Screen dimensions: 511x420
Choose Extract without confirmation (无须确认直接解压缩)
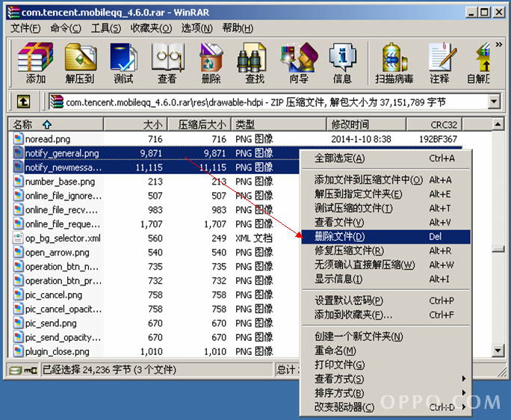[x=385, y=265]
